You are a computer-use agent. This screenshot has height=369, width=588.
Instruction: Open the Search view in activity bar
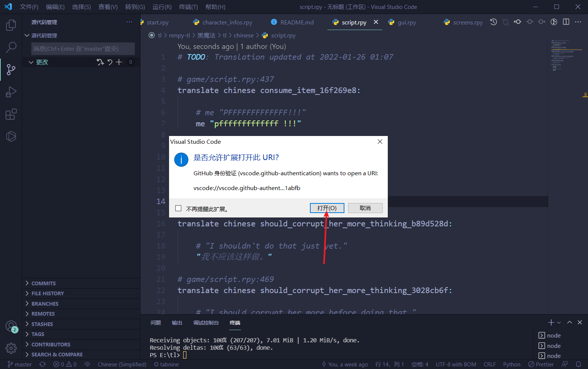click(x=11, y=47)
